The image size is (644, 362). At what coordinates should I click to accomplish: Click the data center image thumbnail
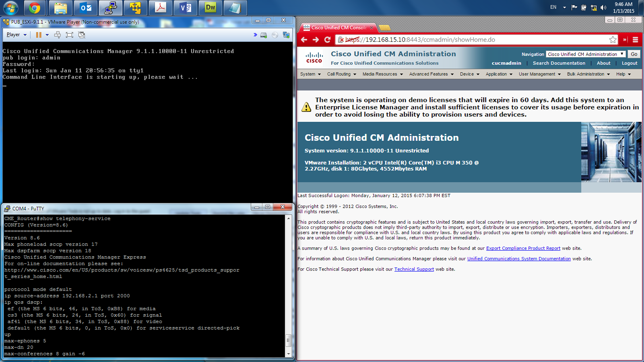(611, 152)
